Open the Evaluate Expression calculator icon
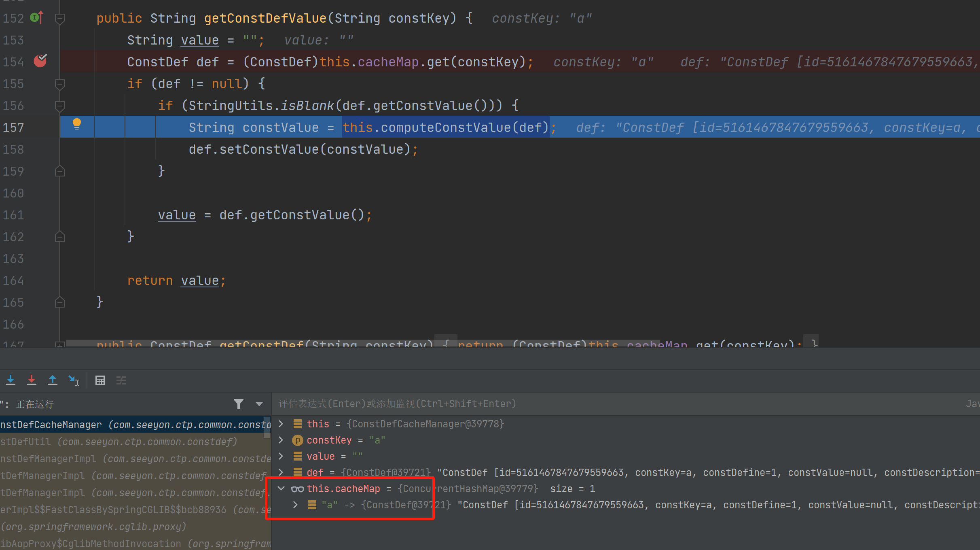980x550 pixels. 100,380
